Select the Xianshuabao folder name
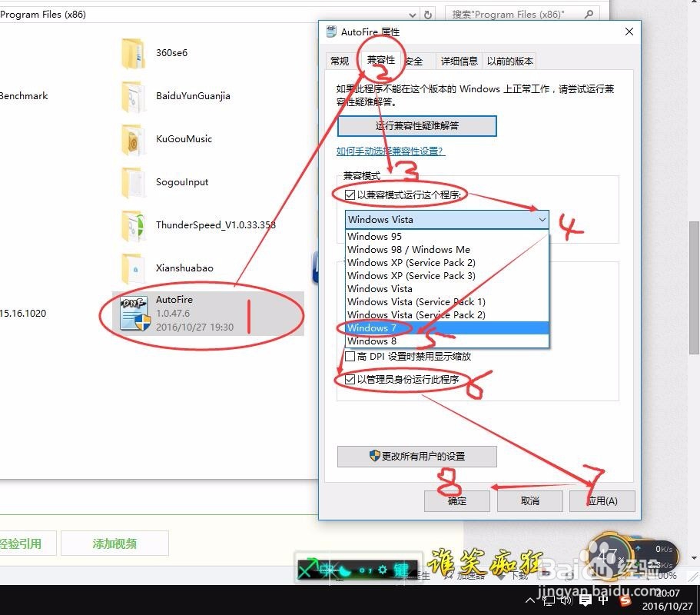700x615 pixels. tap(184, 268)
